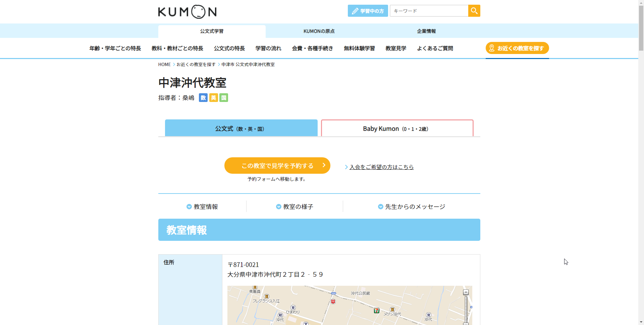
Task: Open よくあるご質問 menu item
Action: (x=435, y=48)
